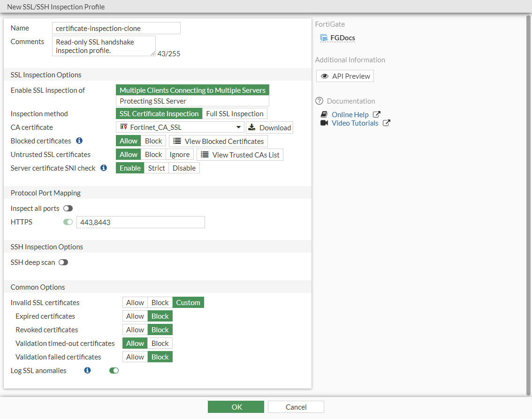Switch to Full SSL Inspection method
Screen dimensions: 532x419
click(x=235, y=113)
